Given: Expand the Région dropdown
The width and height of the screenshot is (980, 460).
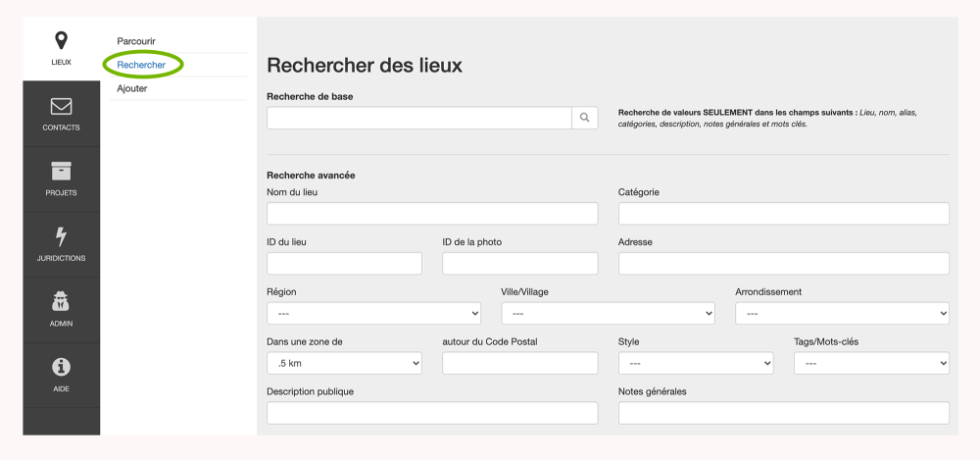Looking at the screenshot, I should tap(373, 314).
